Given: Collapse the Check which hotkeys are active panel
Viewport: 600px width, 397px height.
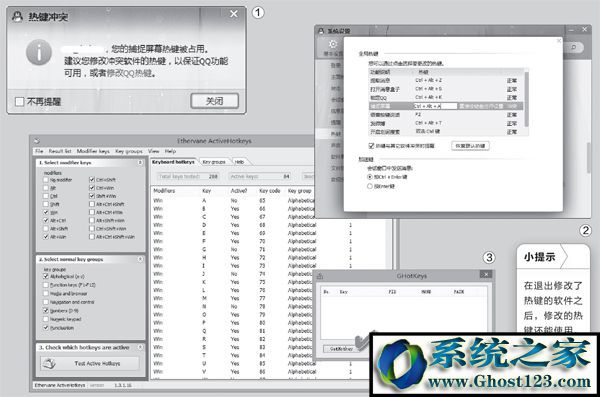Looking at the screenshot, I should (x=140, y=347).
